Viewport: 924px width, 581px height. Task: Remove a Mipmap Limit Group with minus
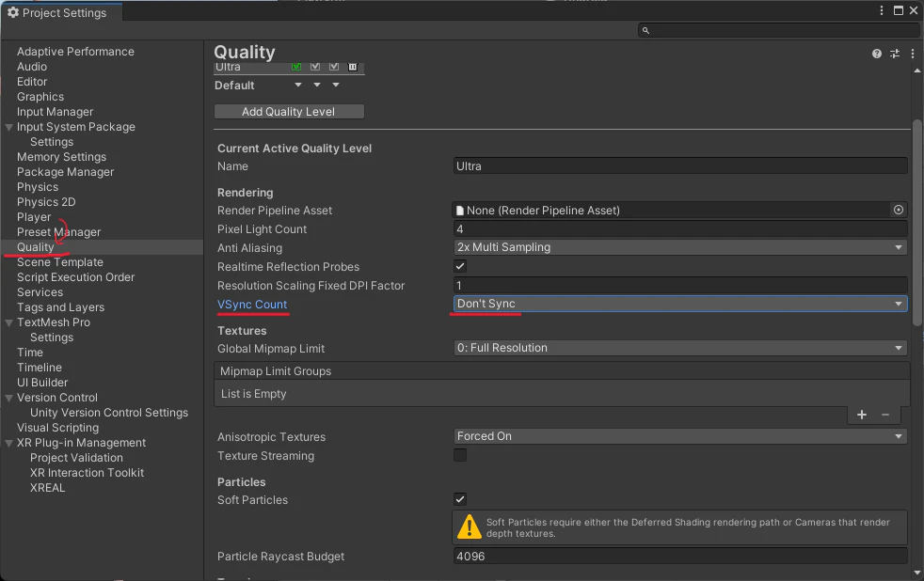[885, 415]
